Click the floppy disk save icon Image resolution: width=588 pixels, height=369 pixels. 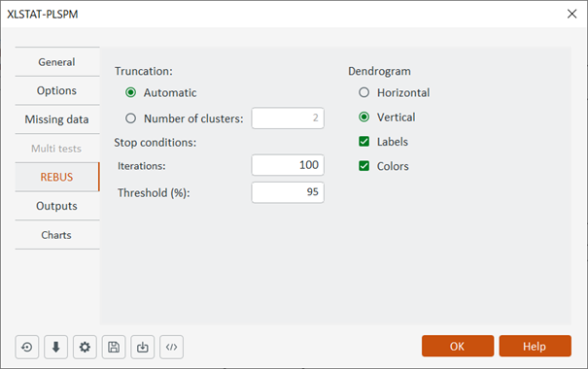pyautogui.click(x=114, y=347)
